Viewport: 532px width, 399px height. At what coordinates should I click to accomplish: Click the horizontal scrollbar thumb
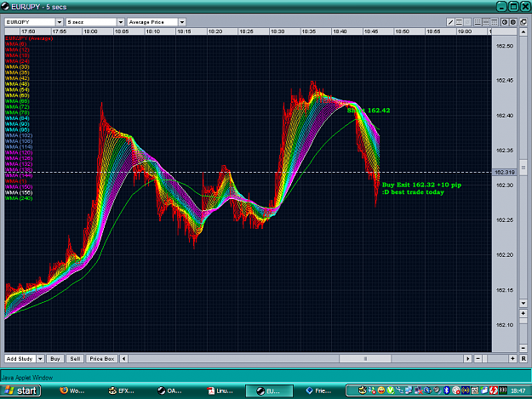(365, 359)
